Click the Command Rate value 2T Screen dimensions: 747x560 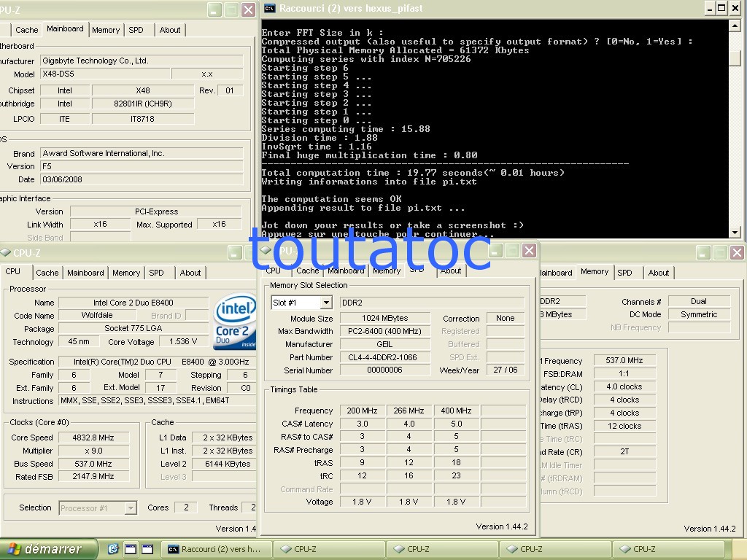pos(624,451)
